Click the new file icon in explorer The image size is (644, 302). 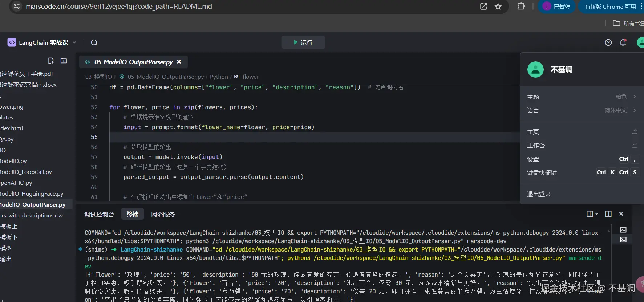coord(51,61)
